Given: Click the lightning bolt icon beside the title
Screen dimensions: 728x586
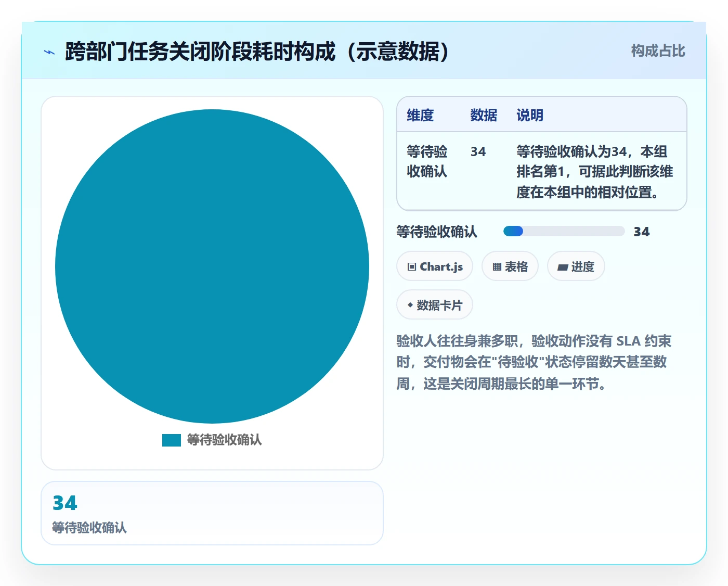Looking at the screenshot, I should [49, 52].
